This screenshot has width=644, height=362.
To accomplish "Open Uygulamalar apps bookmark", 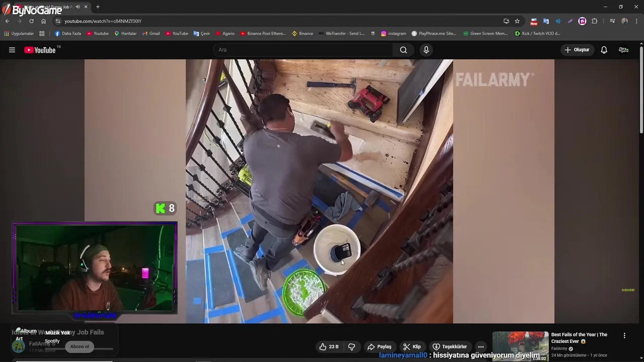I will [19, 34].
